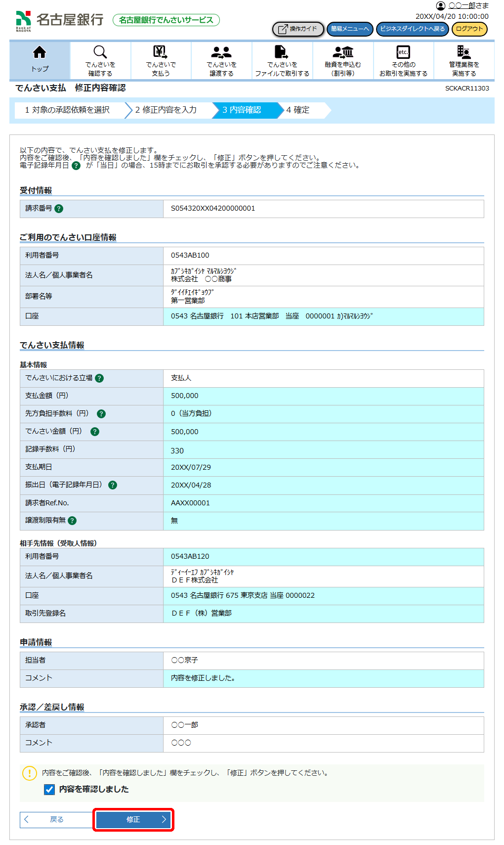Click help icon beside 譲渡制限有無
The width and height of the screenshot is (504, 845).
[72, 521]
